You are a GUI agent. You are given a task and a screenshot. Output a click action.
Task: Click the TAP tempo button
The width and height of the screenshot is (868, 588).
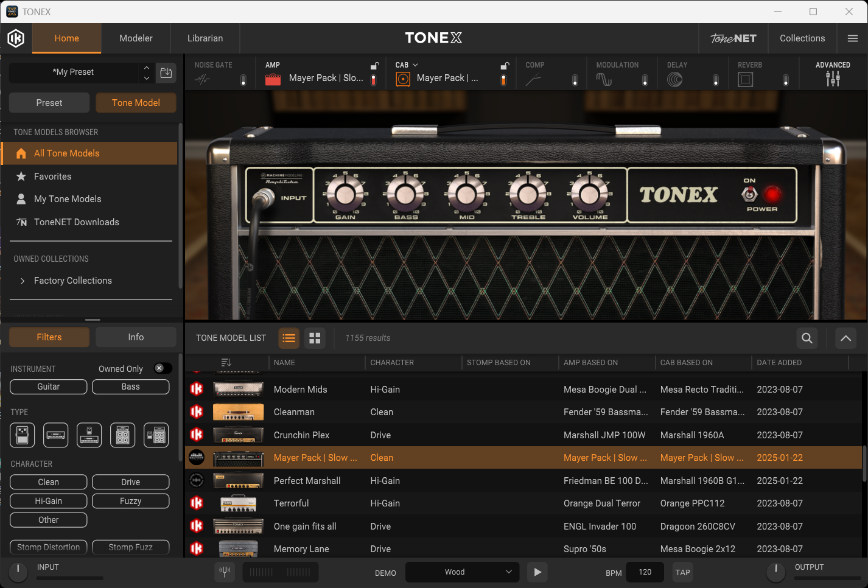[x=683, y=572]
